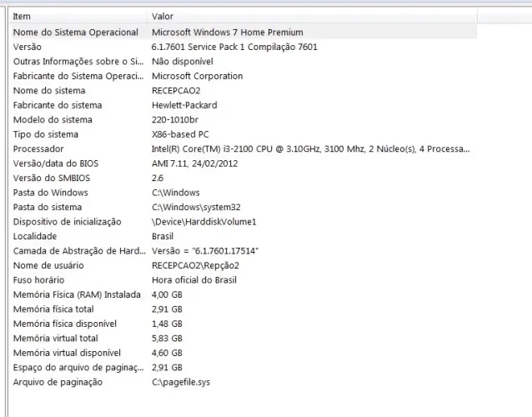Click value "5,83 GB"
The width and height of the screenshot is (532, 417).
167,339
